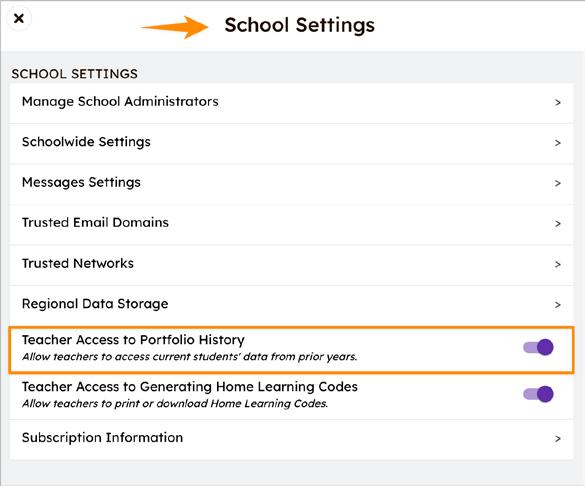Screen dimensions: 585x486
Task: Open Regional Data Storage
Action: coord(291,304)
